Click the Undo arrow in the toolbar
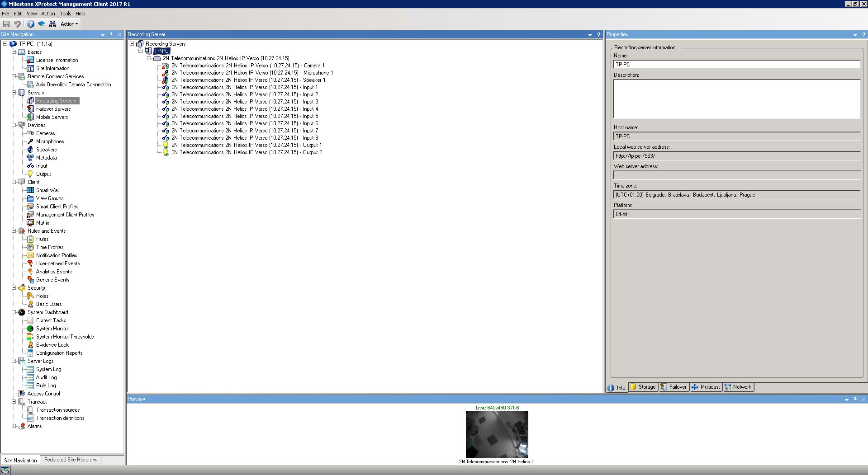 (18, 24)
